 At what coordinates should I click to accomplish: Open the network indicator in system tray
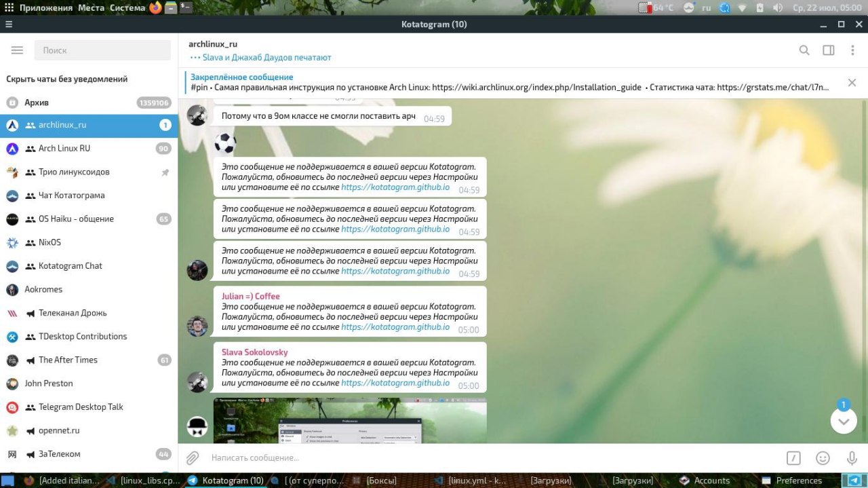click(742, 7)
